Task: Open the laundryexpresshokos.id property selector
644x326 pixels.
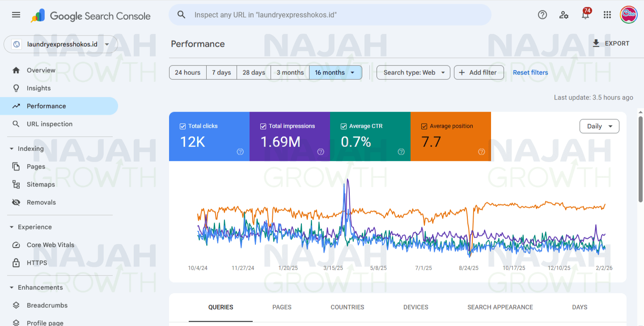Action: coord(61,44)
